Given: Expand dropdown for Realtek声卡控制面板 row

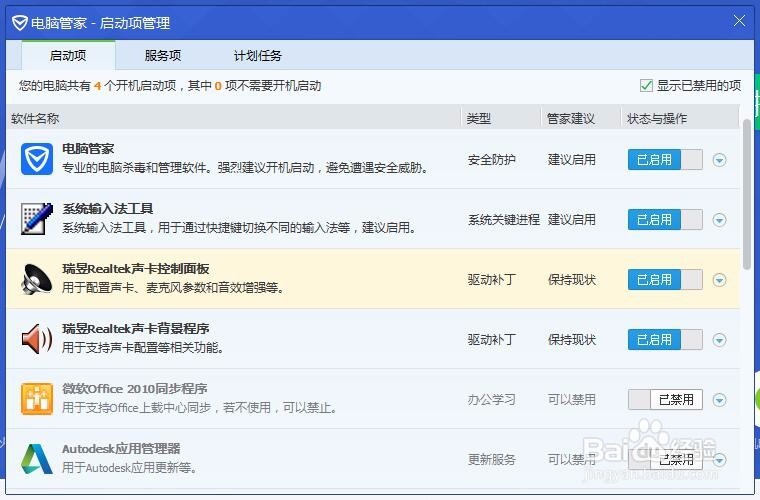Looking at the screenshot, I should coord(719,280).
